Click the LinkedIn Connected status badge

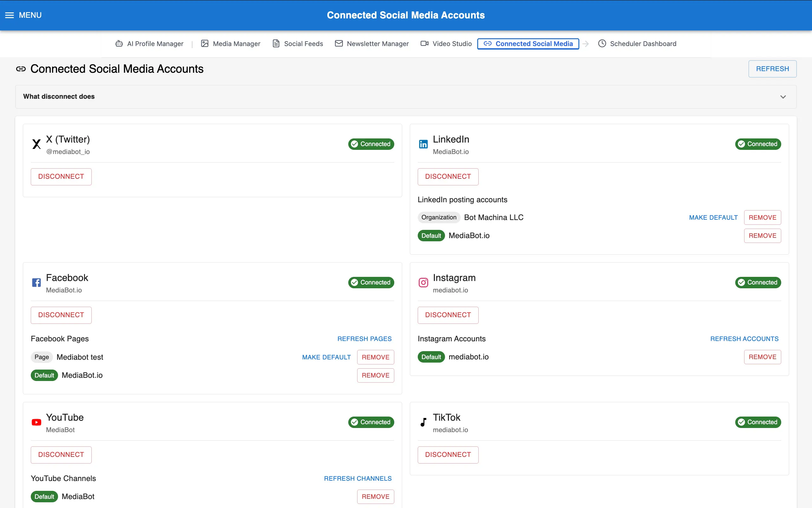click(758, 144)
